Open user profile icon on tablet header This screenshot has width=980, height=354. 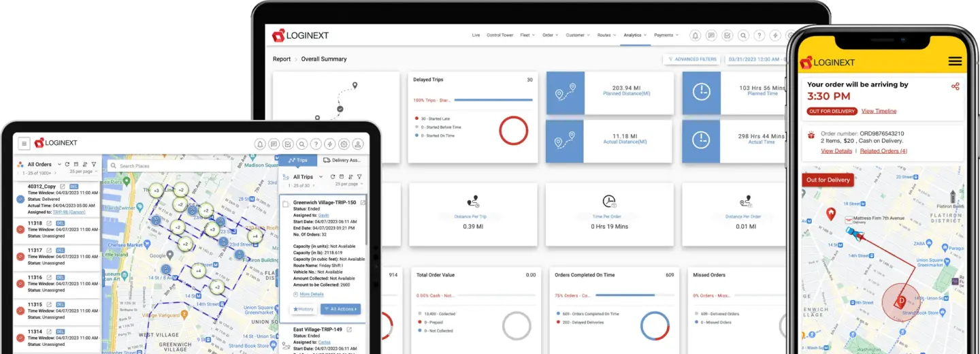pos(358,144)
